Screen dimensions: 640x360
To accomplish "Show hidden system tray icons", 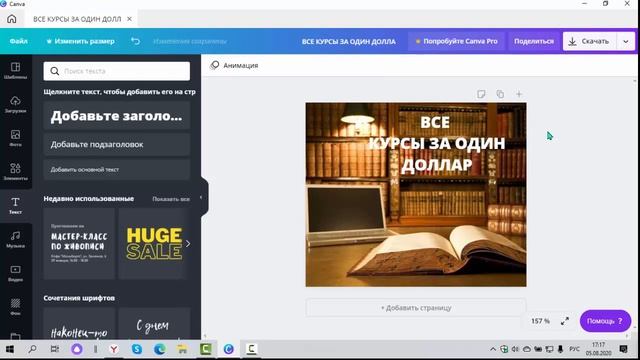I will (x=493, y=349).
